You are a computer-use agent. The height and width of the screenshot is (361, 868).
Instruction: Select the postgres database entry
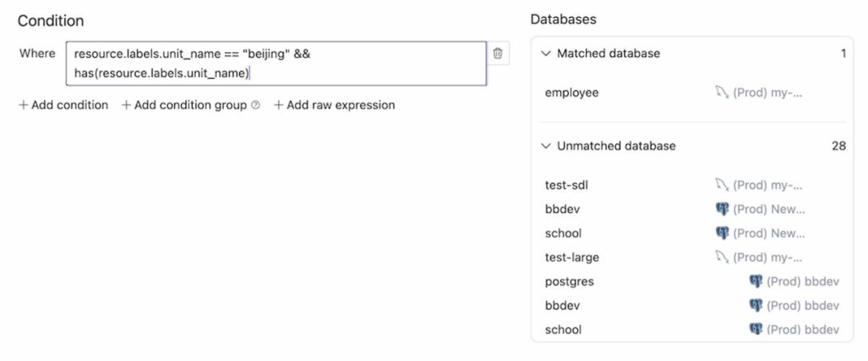pyautogui.click(x=569, y=281)
